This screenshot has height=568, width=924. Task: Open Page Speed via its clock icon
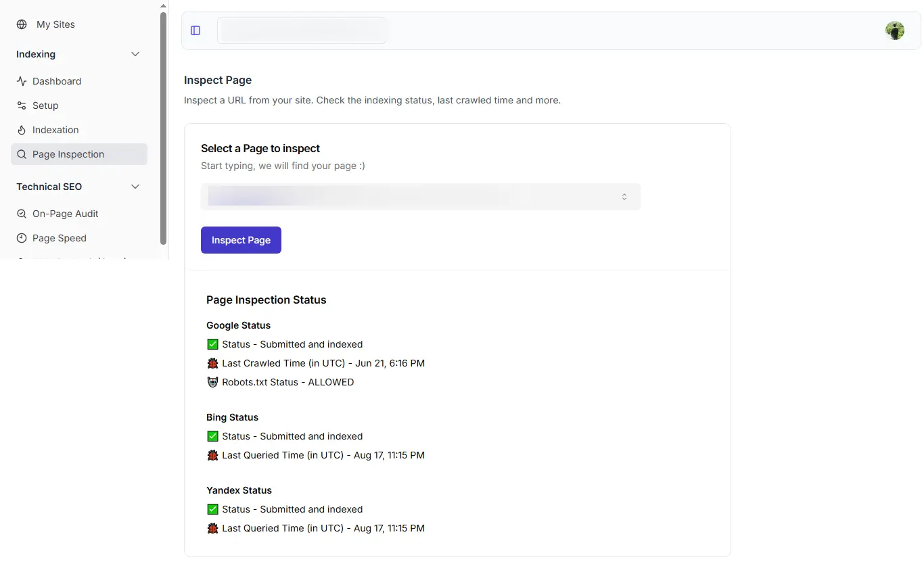click(22, 238)
